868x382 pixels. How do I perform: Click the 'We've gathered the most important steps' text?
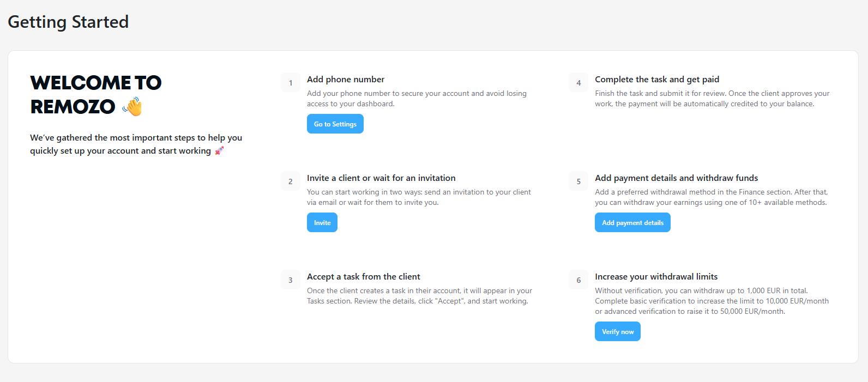(136, 144)
